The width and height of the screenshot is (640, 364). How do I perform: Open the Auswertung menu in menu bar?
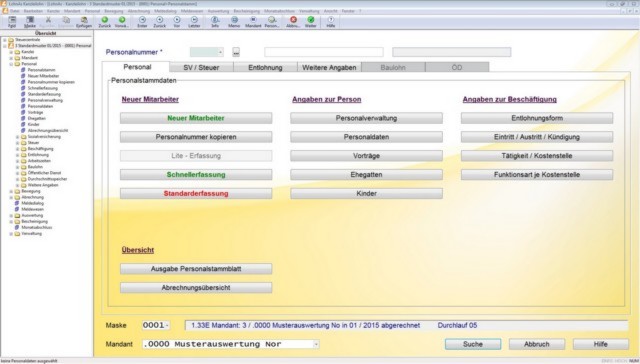(x=218, y=11)
